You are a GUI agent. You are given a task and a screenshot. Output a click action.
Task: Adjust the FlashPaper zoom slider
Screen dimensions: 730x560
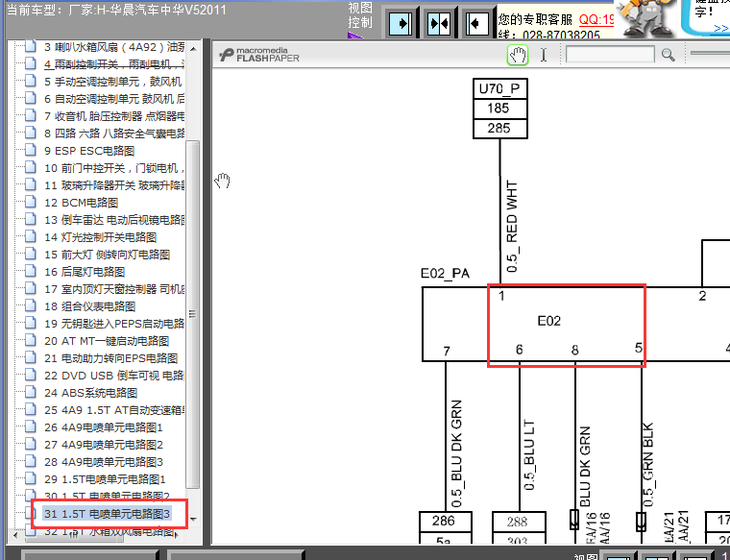[x=710, y=53]
